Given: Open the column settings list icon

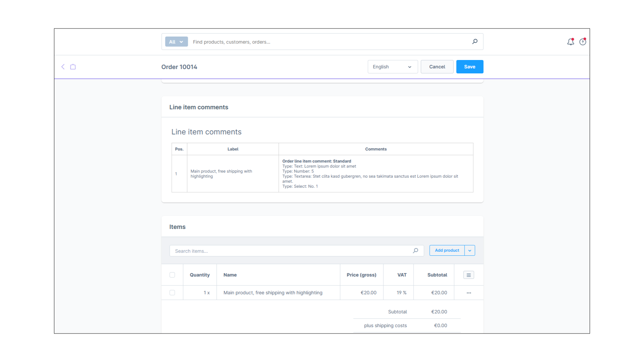Looking at the screenshot, I should click(469, 275).
